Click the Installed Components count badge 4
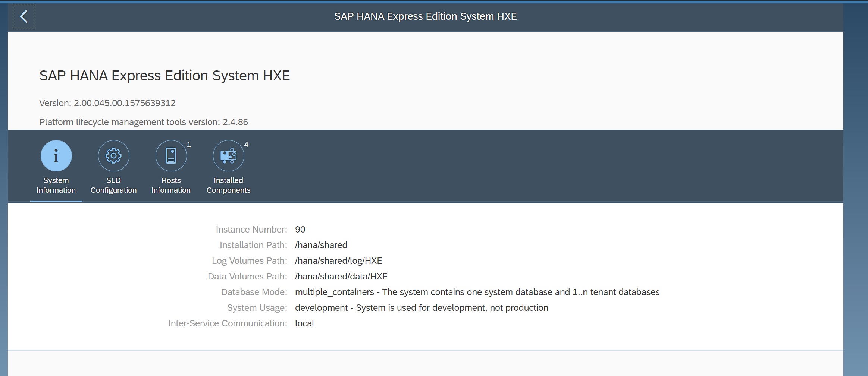868x376 pixels. click(246, 145)
